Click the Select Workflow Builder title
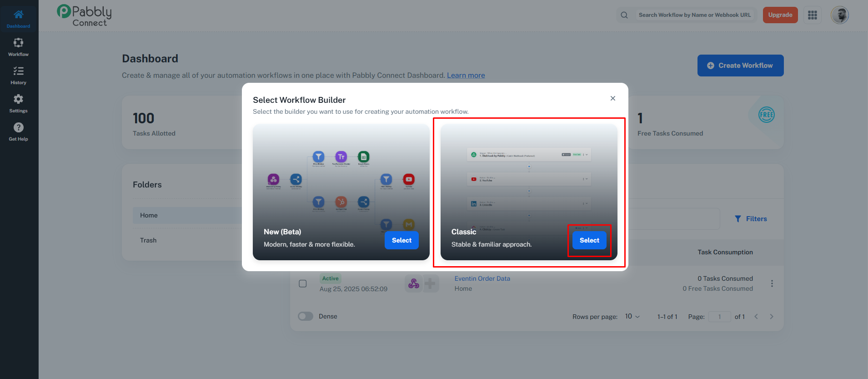868x379 pixels. 299,100
